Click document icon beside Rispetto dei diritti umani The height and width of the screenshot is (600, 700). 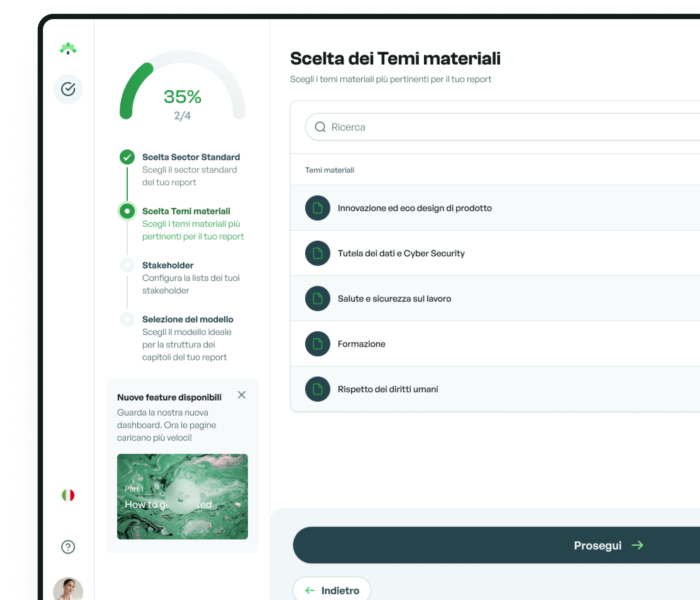pyautogui.click(x=317, y=389)
